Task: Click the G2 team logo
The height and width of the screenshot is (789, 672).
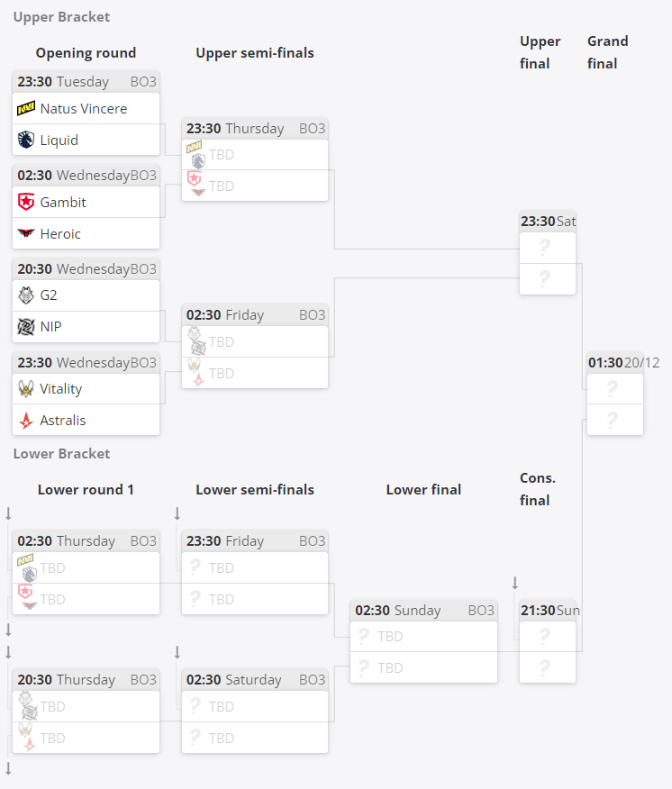Action: click(x=26, y=295)
